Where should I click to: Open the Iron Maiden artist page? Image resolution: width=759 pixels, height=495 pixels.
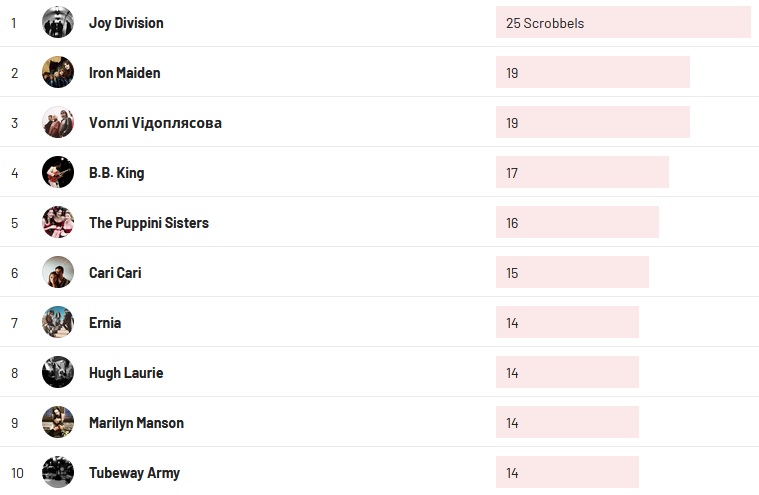[x=124, y=72]
